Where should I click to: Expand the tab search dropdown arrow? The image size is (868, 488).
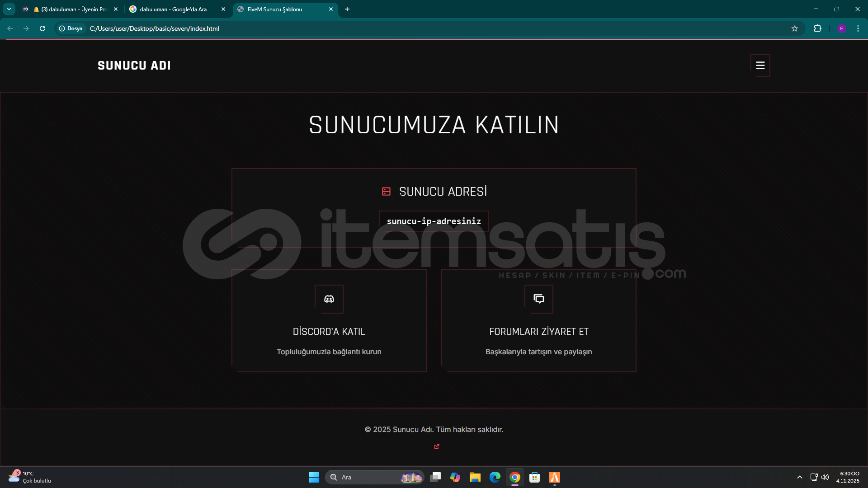9,9
